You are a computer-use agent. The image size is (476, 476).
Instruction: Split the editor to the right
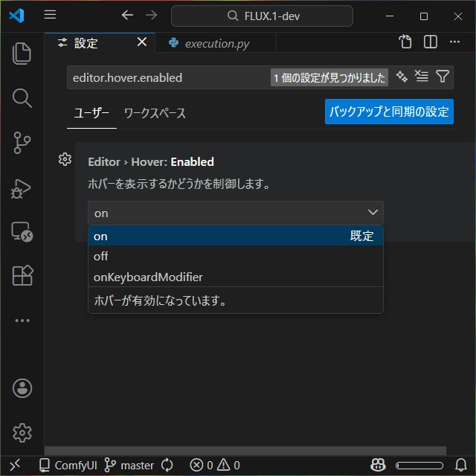[430, 42]
